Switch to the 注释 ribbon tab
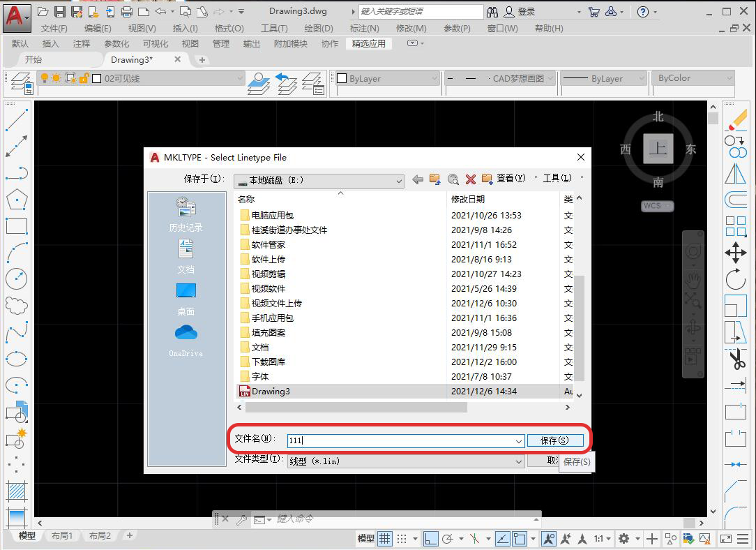The image size is (756, 550). [82, 43]
